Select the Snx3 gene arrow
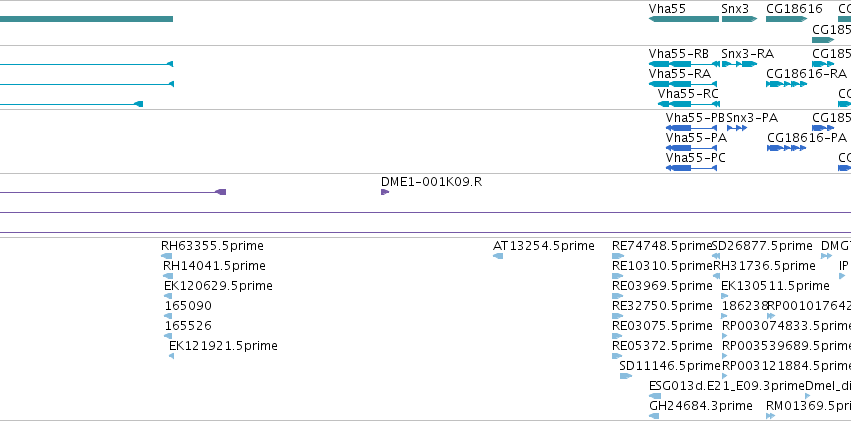851x421 pixels. point(739,19)
